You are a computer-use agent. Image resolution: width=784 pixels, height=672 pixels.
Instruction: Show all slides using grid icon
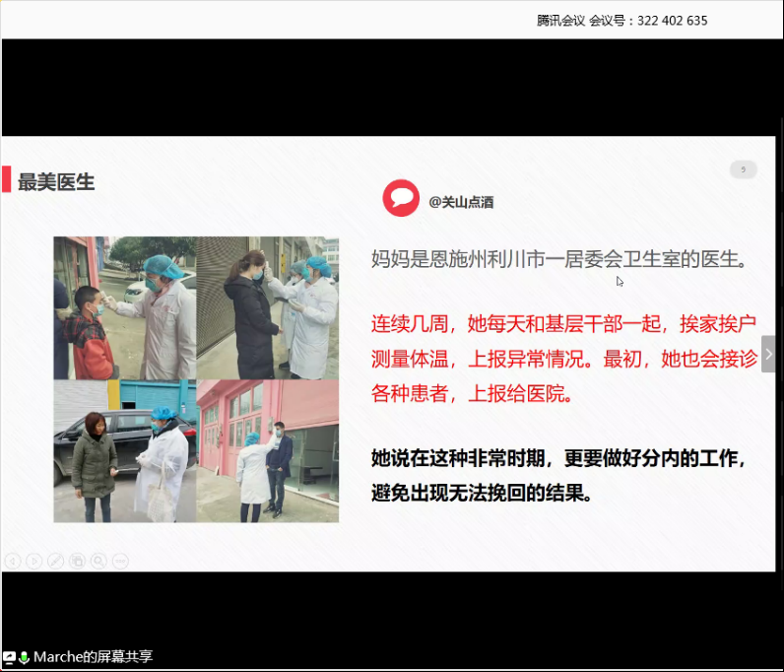point(77,561)
